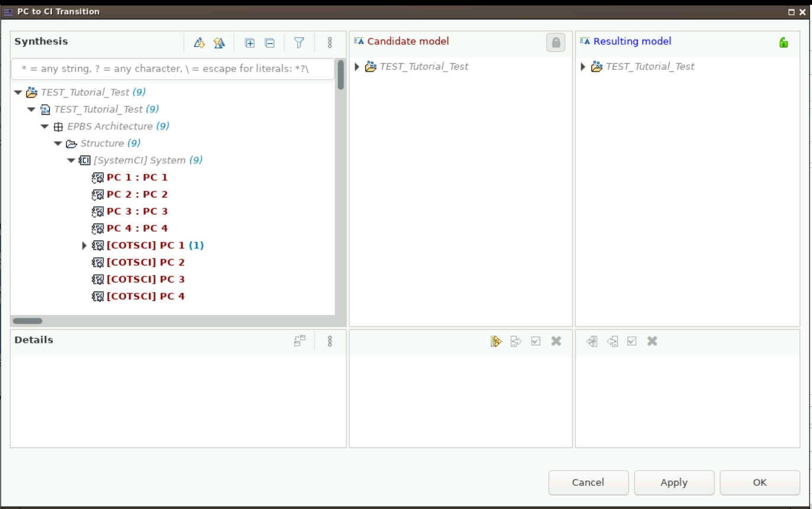This screenshot has height=509, width=812.
Task: Click the grayed copy-to-right arrow icon
Action: coord(516,341)
